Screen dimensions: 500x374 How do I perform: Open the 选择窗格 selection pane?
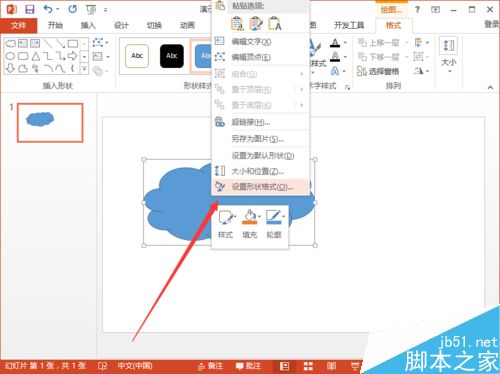coord(378,71)
